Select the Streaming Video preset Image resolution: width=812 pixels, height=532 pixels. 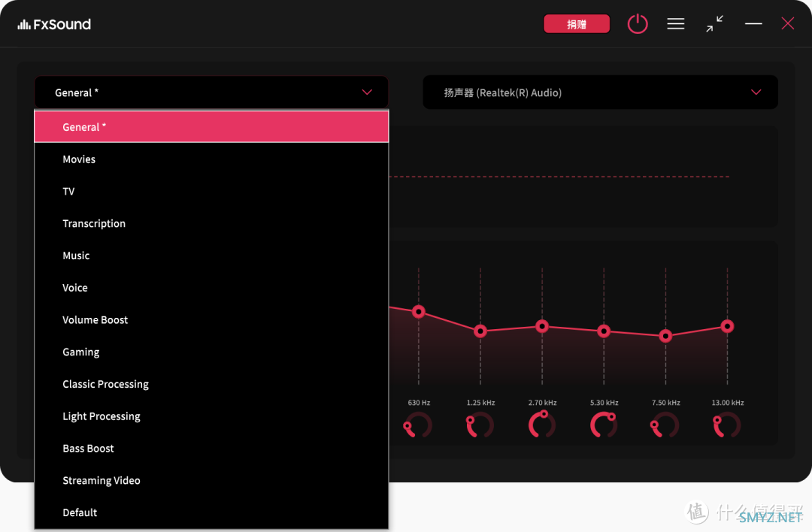point(211,480)
